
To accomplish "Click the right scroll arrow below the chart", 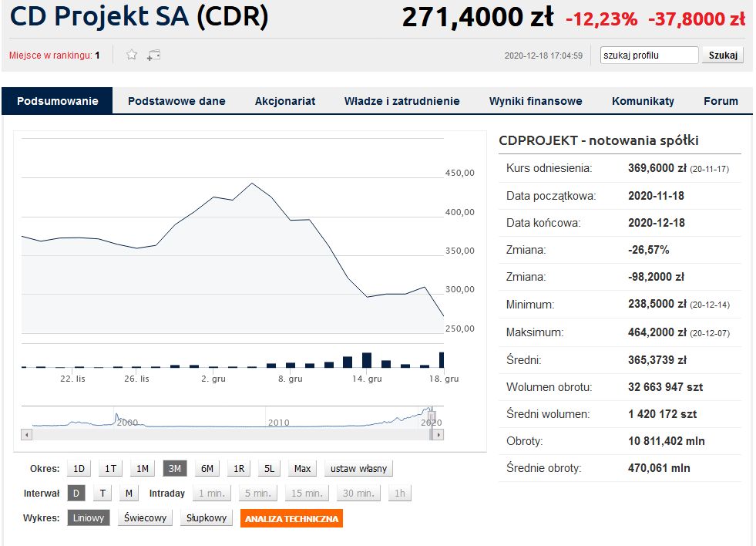I will pos(438,434).
